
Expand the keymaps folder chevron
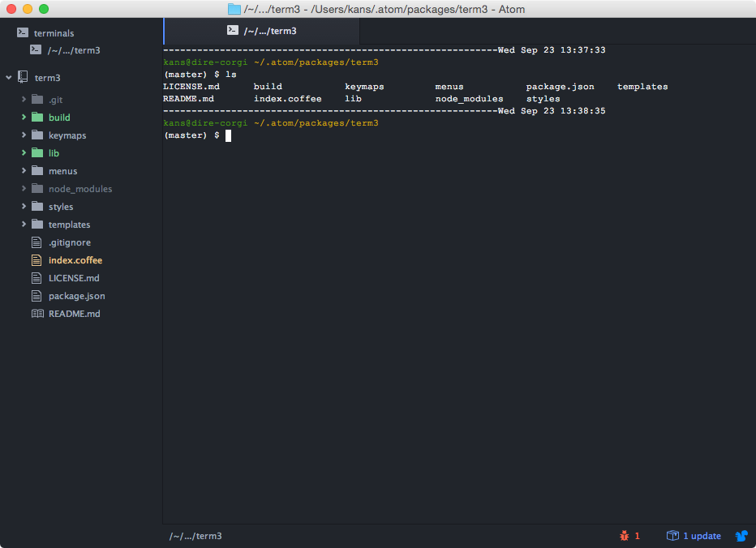(24, 135)
